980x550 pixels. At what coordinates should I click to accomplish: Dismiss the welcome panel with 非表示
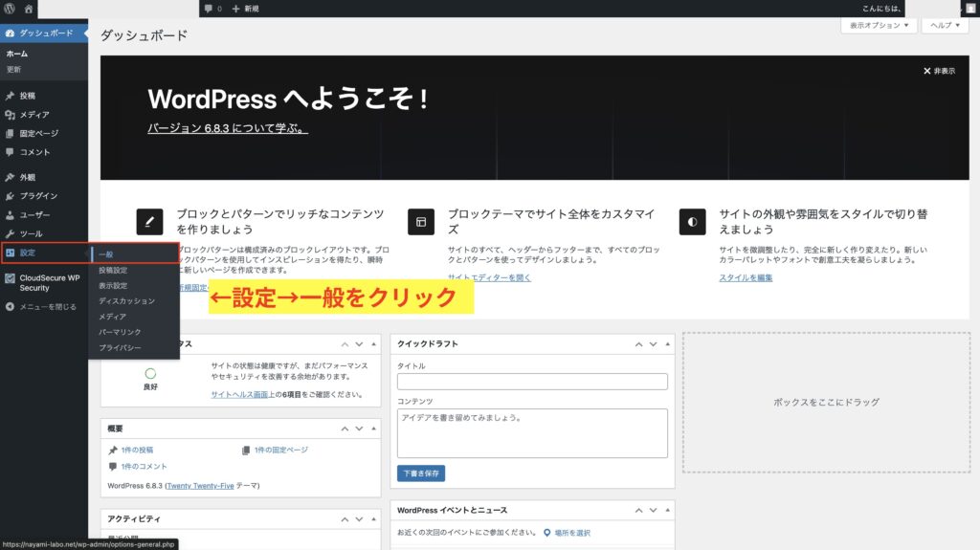[x=938, y=71]
